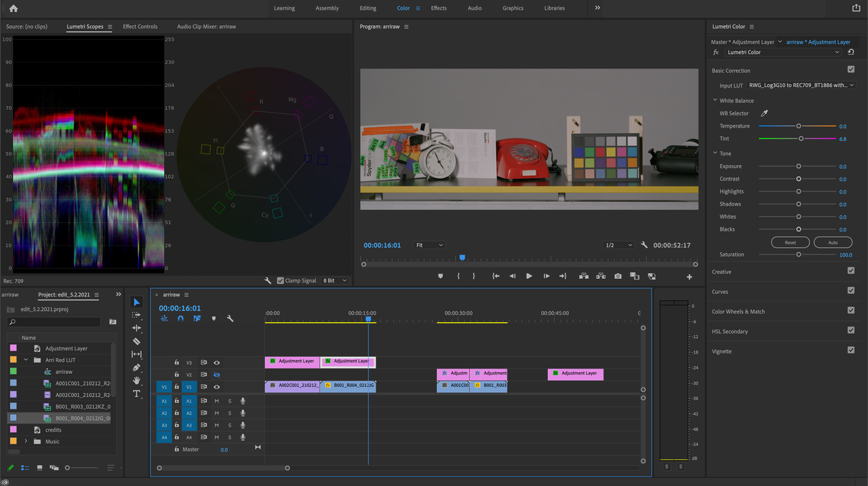This screenshot has width=868, height=486.
Task: Mute audio track A1
Action: tap(217, 401)
